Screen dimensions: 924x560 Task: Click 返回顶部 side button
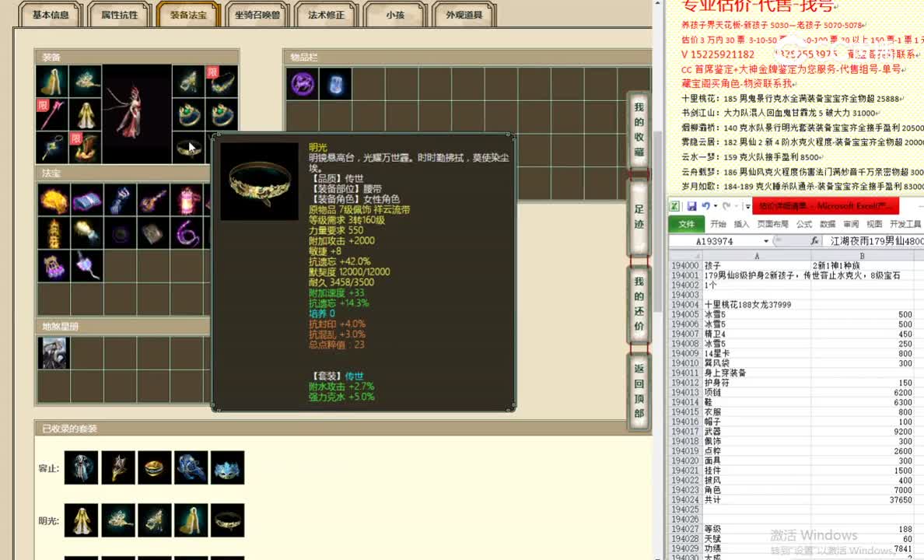[639, 390]
